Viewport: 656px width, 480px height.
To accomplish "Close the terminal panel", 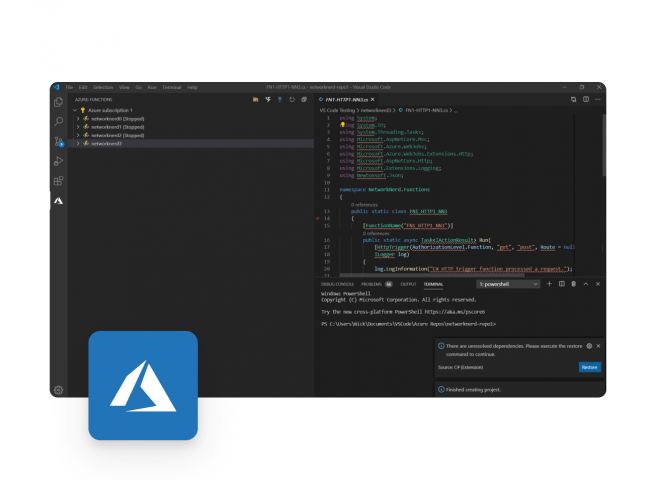I will (598, 284).
